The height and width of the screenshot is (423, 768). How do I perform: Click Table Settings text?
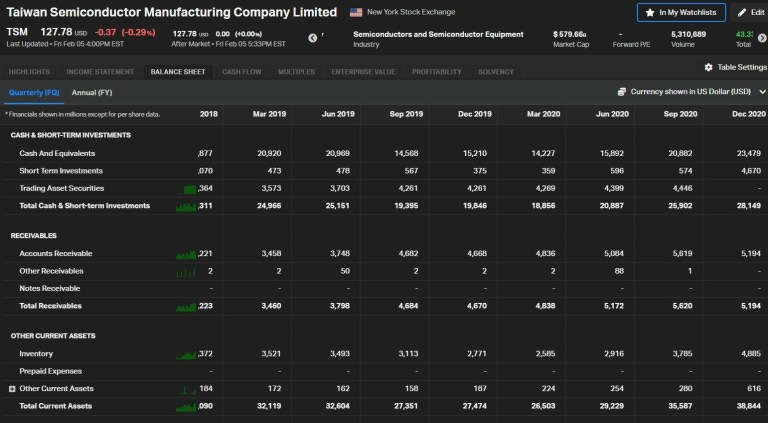point(742,67)
